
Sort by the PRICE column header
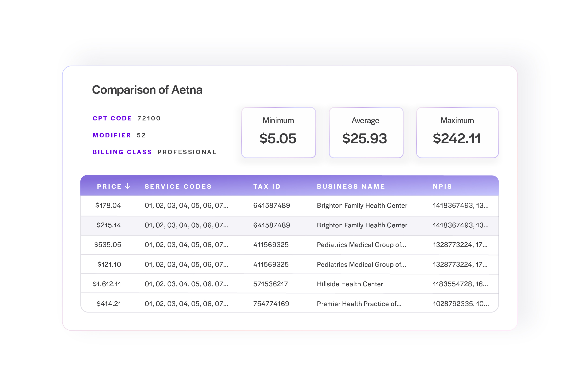tap(109, 186)
